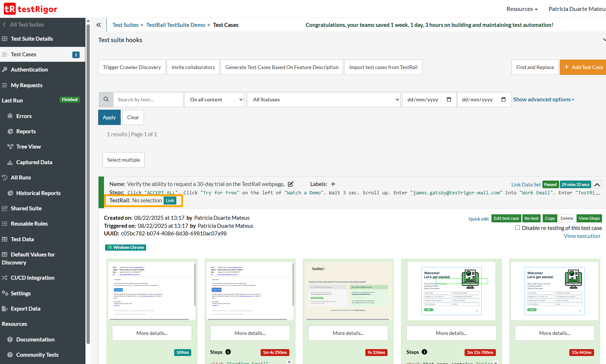606x364 pixels.
Task: Click the Select multiple button
Action: [124, 160]
